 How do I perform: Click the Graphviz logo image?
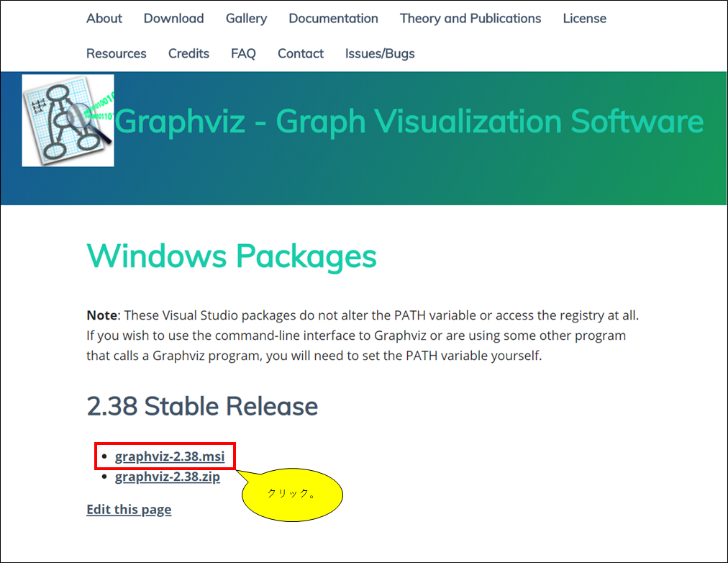(x=68, y=120)
